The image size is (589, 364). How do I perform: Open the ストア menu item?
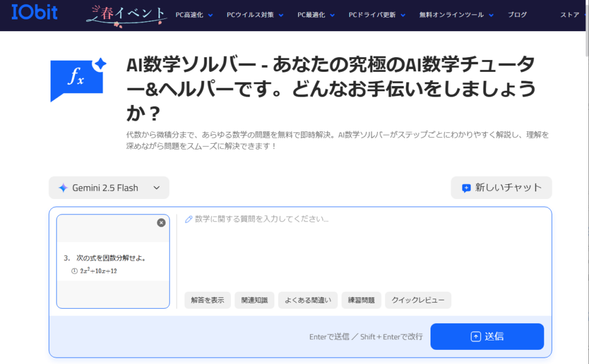tap(570, 15)
